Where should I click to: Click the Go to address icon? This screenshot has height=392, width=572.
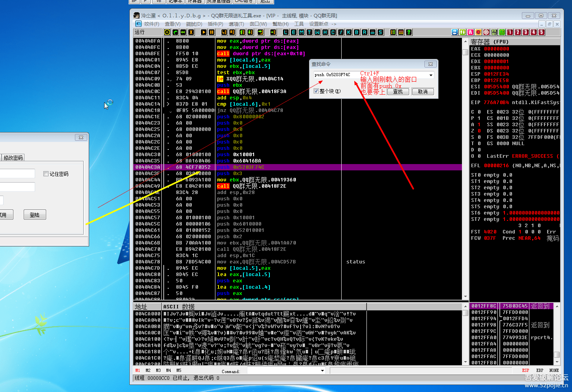click(x=273, y=32)
